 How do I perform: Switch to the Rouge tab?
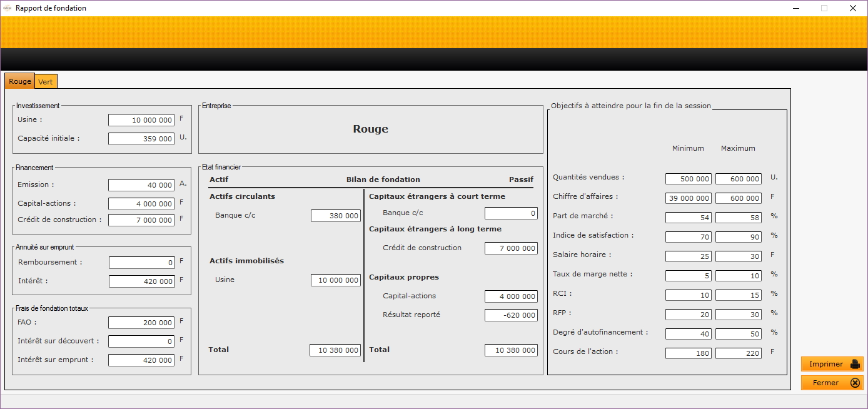coord(19,81)
